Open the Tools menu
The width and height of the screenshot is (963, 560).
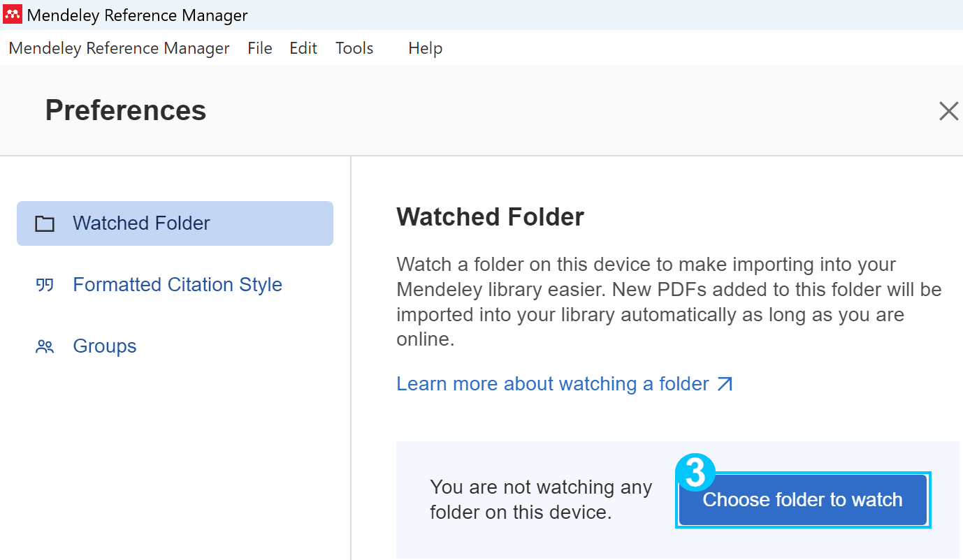[354, 48]
